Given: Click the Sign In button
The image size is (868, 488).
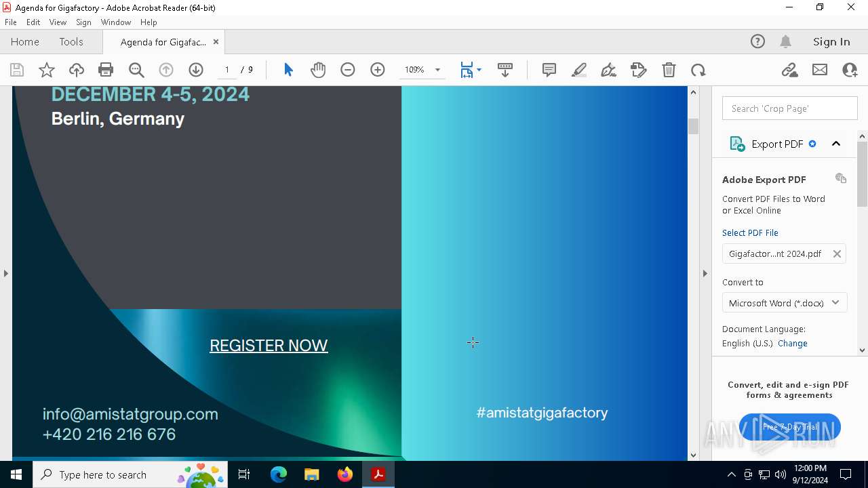Looking at the screenshot, I should pyautogui.click(x=831, y=41).
